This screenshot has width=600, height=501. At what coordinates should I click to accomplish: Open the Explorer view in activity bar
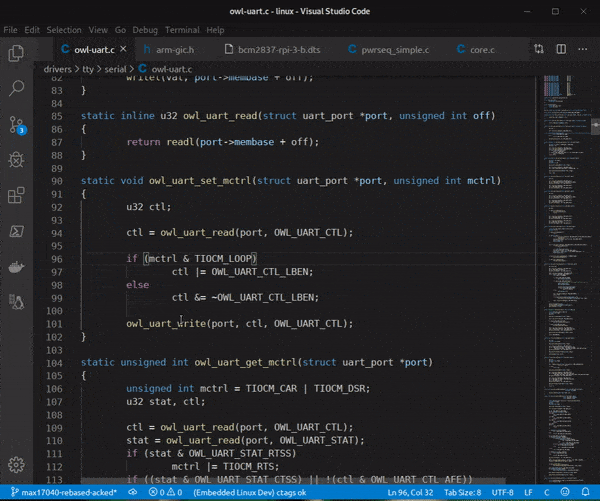(16, 53)
